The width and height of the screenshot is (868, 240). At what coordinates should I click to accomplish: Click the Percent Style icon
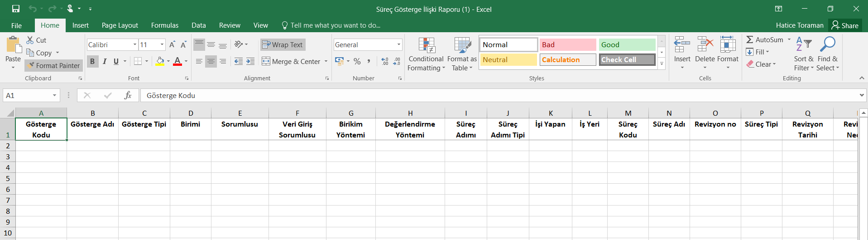click(x=357, y=61)
